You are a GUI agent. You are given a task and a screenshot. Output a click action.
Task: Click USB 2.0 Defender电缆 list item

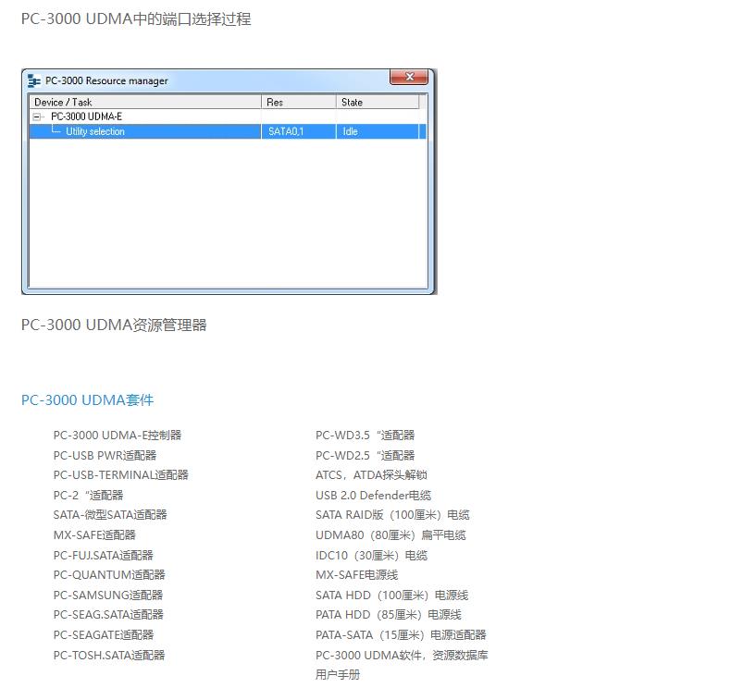373,496
